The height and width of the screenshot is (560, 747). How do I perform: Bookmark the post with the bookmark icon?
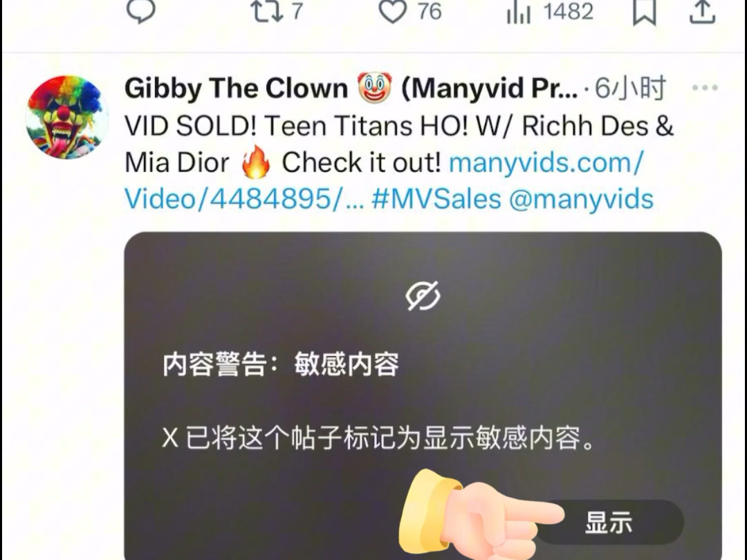pos(644,12)
